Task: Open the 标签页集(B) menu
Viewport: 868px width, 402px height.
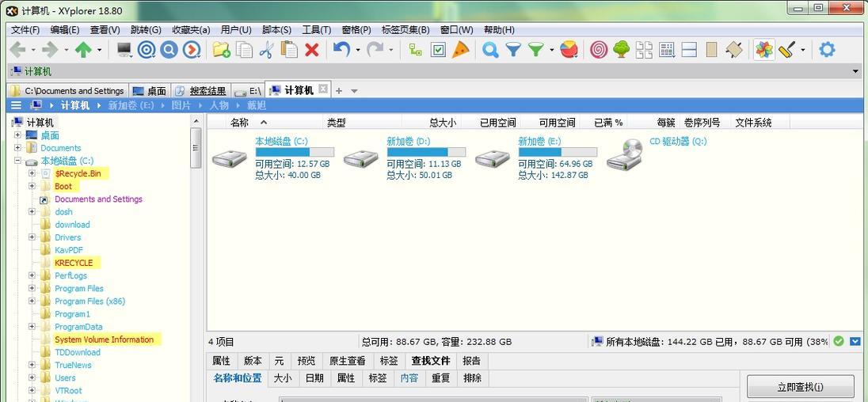Action: 405,30
